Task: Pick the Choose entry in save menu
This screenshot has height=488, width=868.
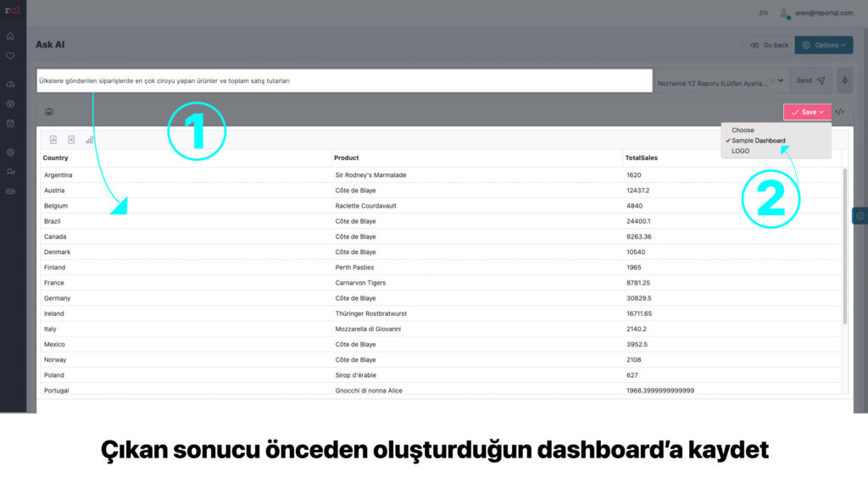Action: 743,130
